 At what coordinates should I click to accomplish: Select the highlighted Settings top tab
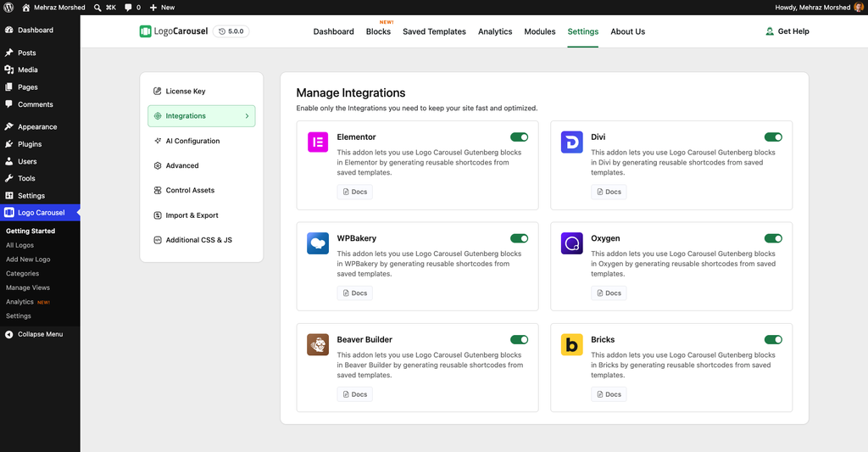point(583,31)
